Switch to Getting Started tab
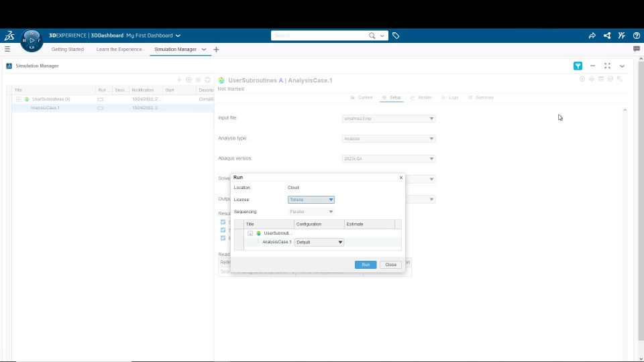The height and width of the screenshot is (362, 644). [x=68, y=49]
